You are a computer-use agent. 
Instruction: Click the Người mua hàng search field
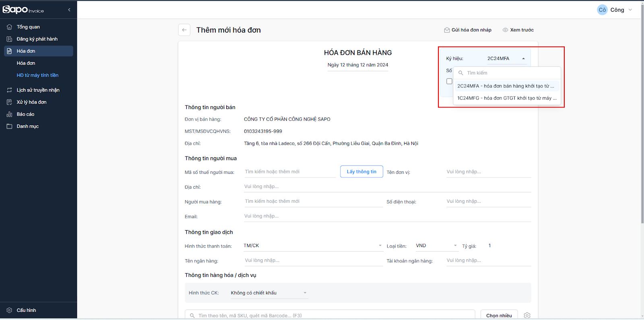(x=313, y=202)
